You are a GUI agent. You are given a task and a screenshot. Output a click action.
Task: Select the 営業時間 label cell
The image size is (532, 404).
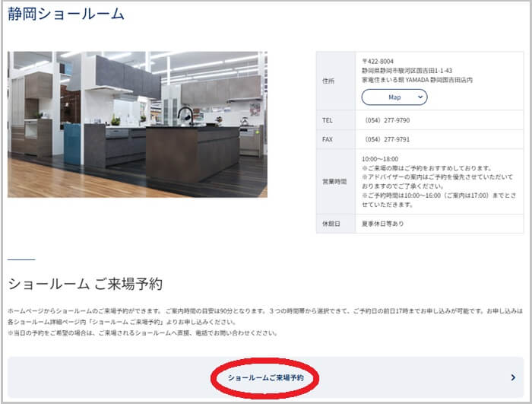[335, 182]
